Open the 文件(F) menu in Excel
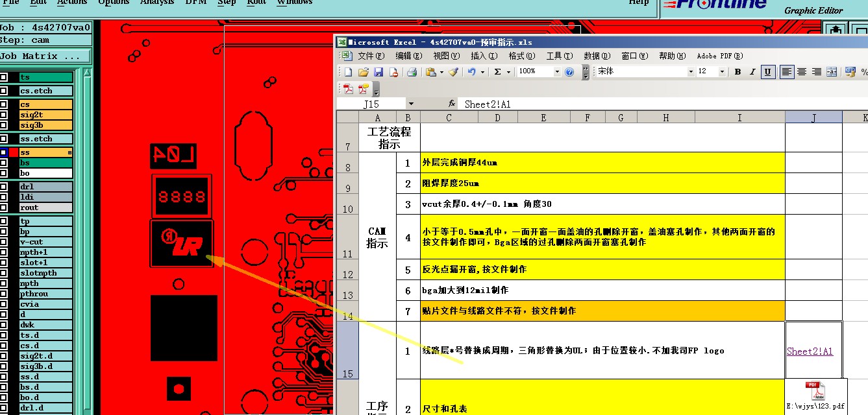Viewport: 868px width, 415px height. pyautogui.click(x=371, y=56)
